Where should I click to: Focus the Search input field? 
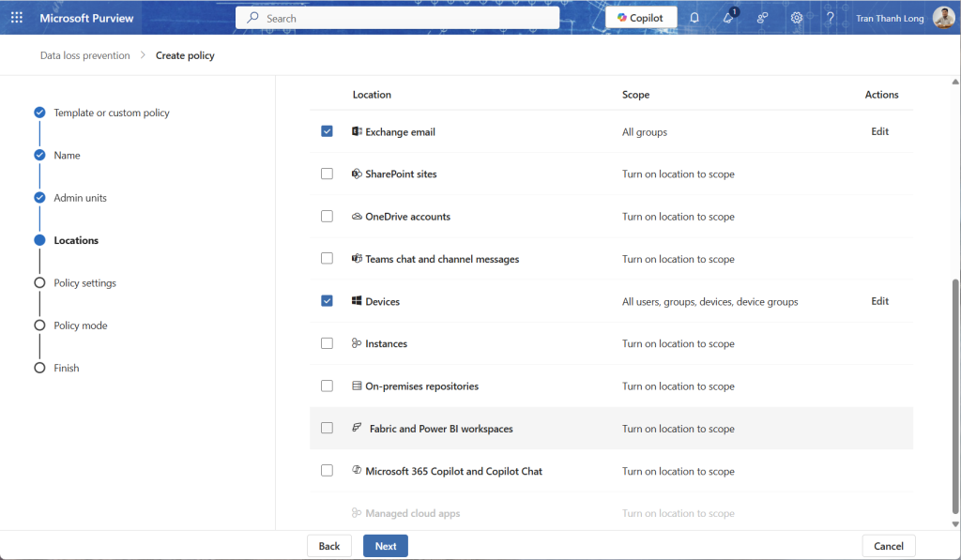pyautogui.click(x=404, y=18)
